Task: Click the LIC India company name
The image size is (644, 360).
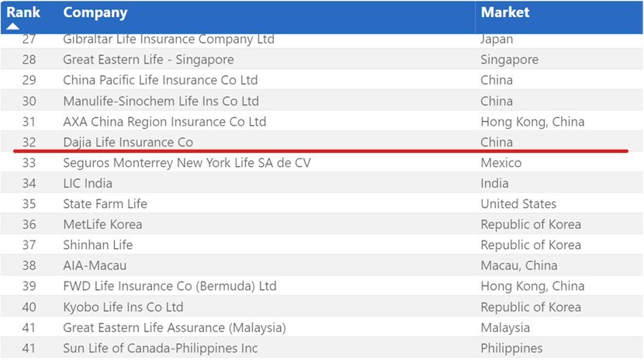Action: point(88,183)
